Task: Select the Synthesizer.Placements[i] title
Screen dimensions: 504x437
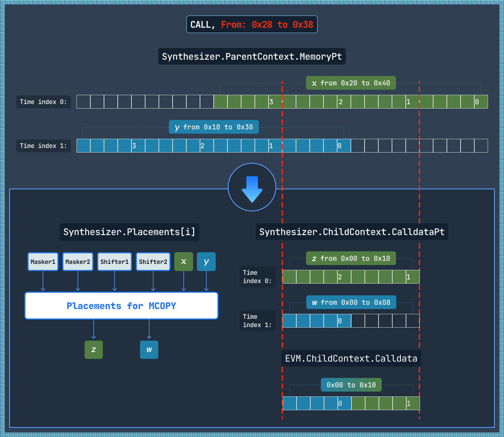Action: pyautogui.click(x=129, y=232)
